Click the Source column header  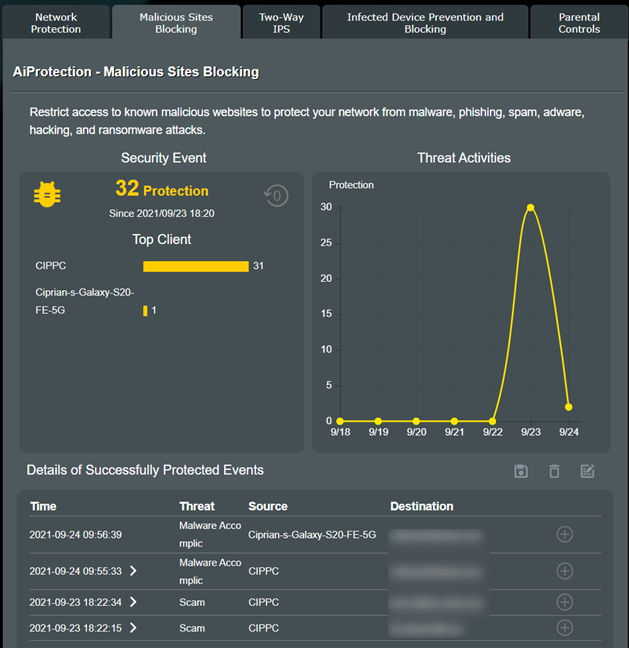tap(268, 506)
